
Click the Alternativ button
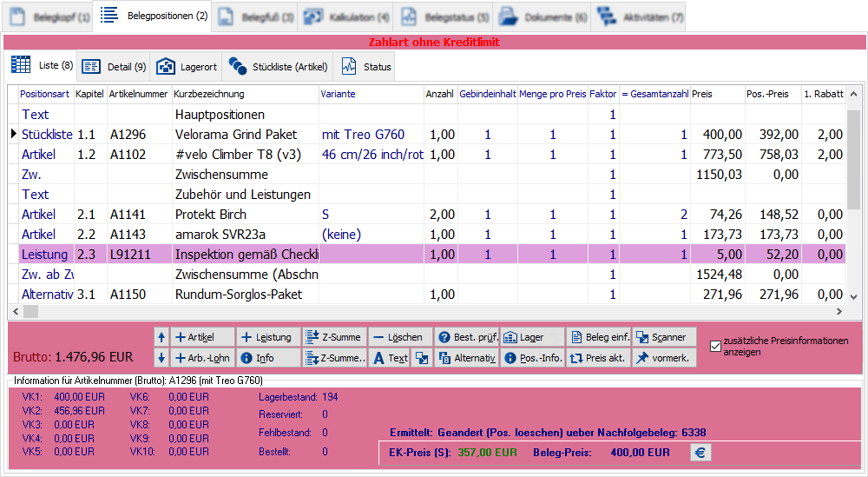[466, 358]
